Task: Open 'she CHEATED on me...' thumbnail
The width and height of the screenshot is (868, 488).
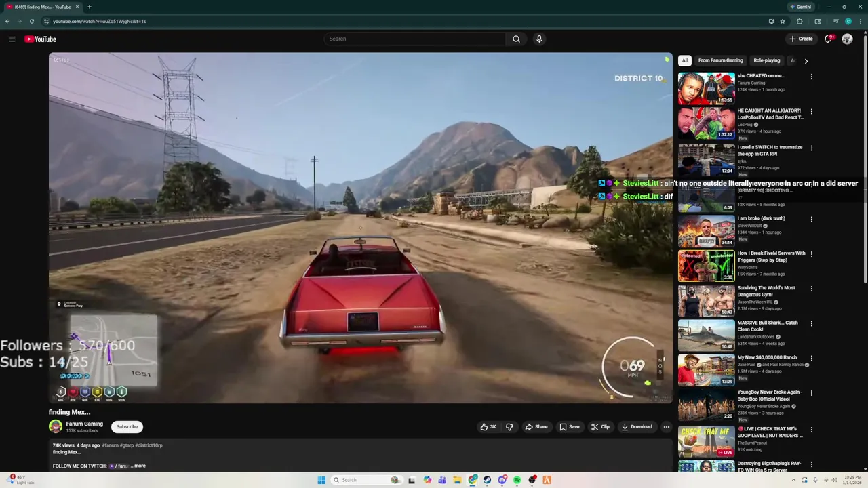Action: pyautogui.click(x=707, y=88)
